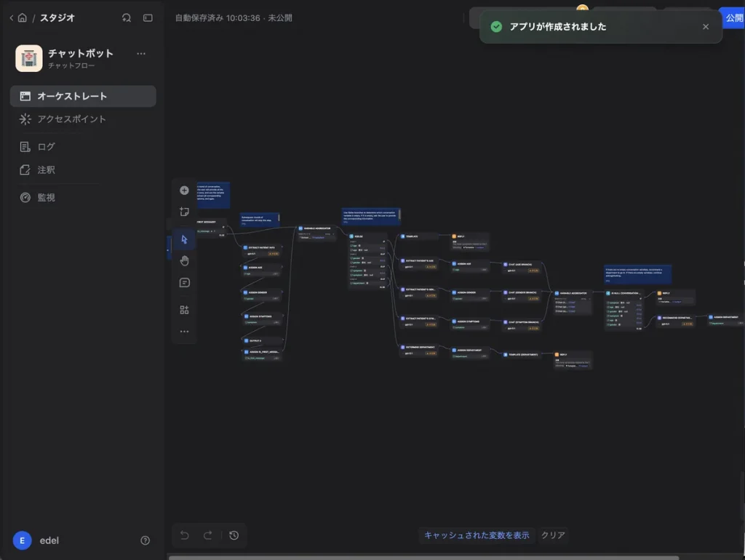
Task: Open the チャットボット app icon thumbnail
Action: (x=29, y=58)
